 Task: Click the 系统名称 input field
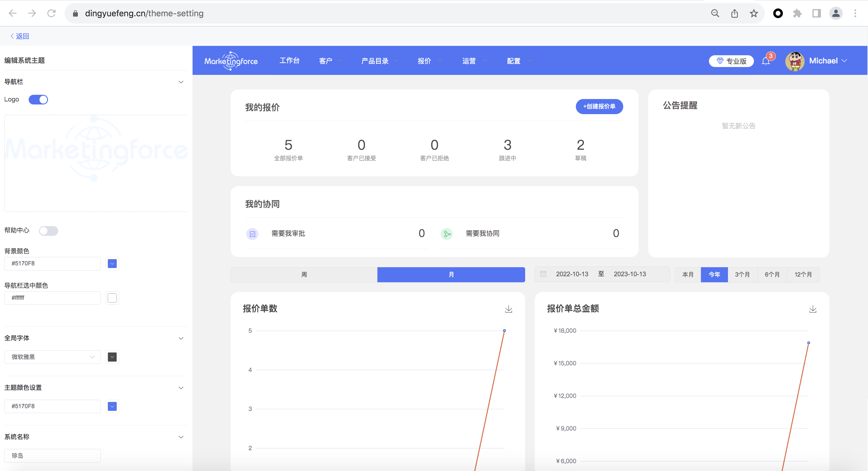[53, 456]
